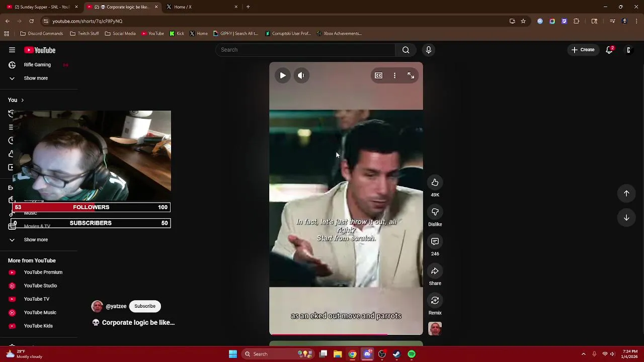Open the Corruptski User Profile bookmark
Viewport: 644px width, 362px height.
tap(288, 34)
